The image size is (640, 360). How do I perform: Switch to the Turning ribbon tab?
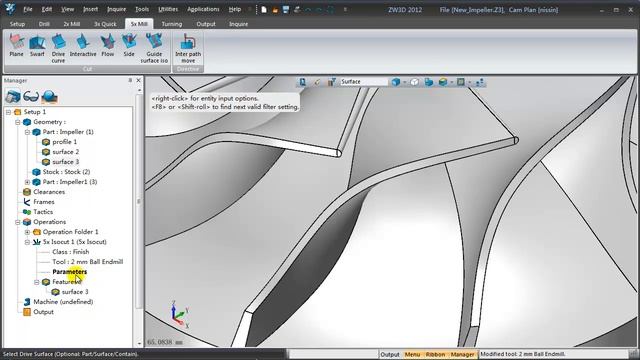tap(172, 24)
